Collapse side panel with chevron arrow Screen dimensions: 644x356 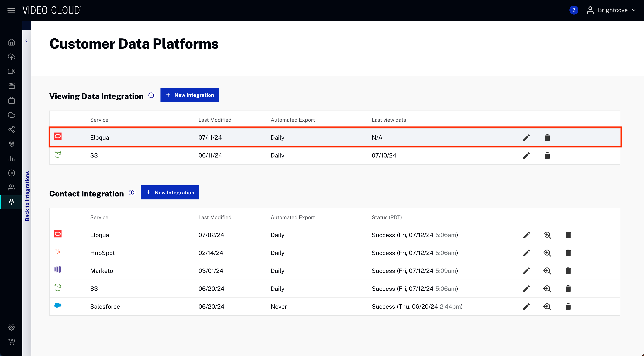click(x=27, y=40)
